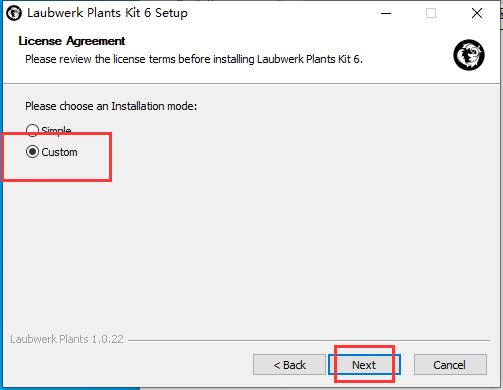
Task: Select the Custom installation mode radio
Action: 32,152
